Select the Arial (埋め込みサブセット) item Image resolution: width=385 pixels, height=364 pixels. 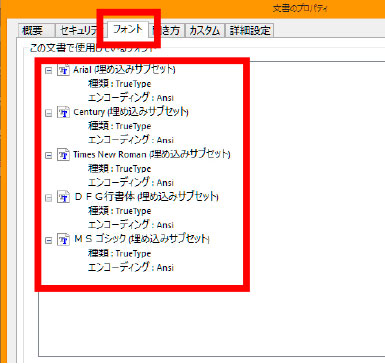(x=124, y=70)
